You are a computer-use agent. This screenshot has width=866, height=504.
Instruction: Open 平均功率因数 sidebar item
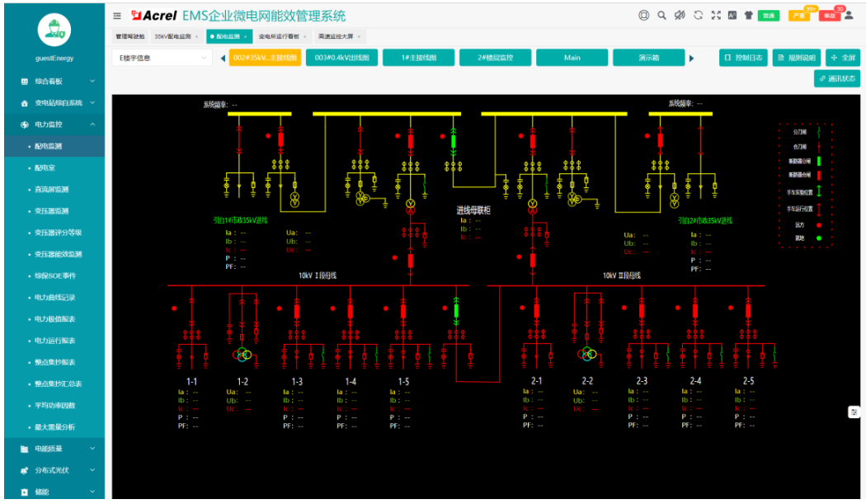pos(54,405)
